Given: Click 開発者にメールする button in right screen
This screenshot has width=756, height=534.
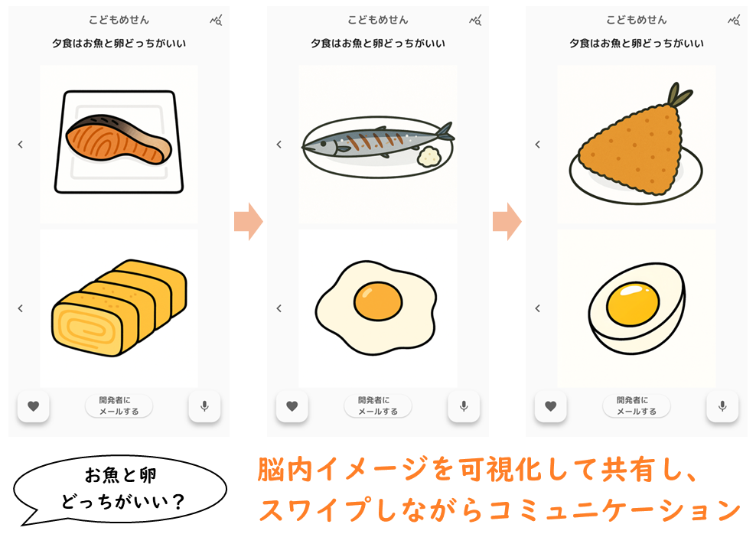Looking at the screenshot, I should pyautogui.click(x=637, y=405).
